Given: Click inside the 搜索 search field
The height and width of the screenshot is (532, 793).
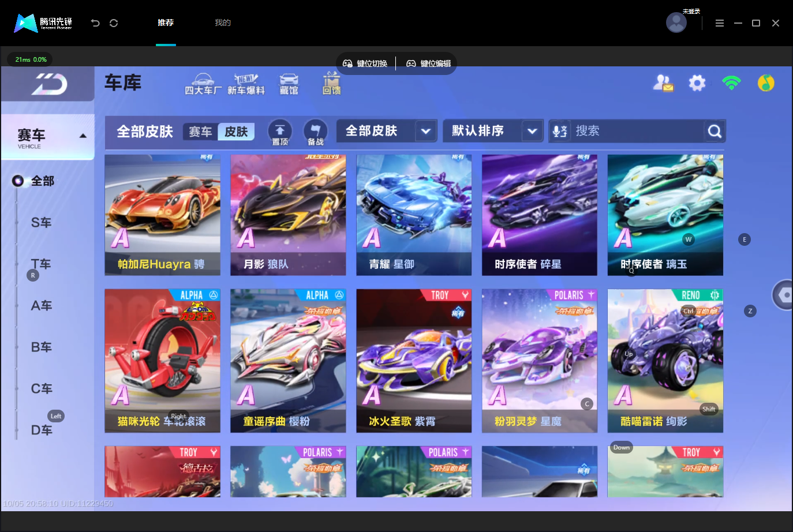Looking at the screenshot, I should coord(638,131).
